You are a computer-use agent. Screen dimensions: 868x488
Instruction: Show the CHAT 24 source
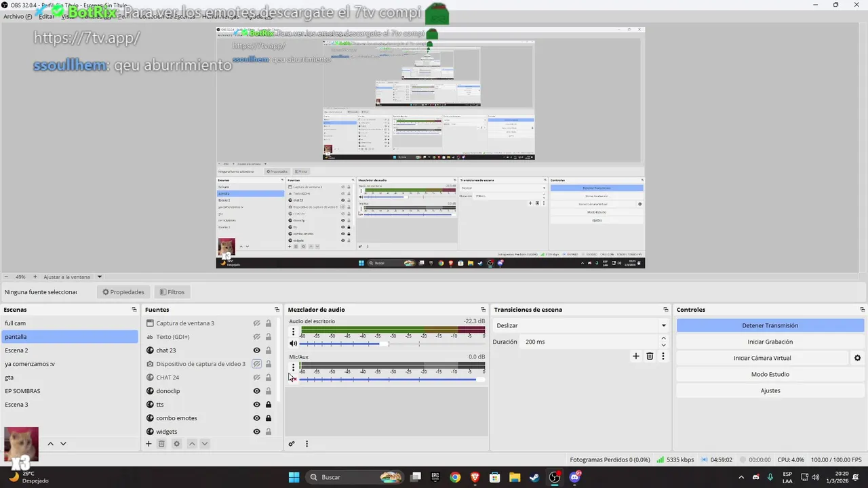[x=257, y=378]
